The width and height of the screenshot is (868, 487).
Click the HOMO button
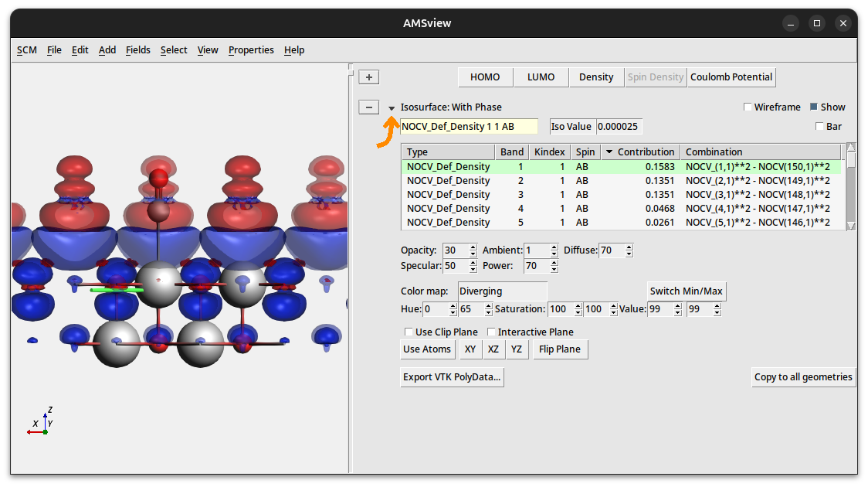485,77
